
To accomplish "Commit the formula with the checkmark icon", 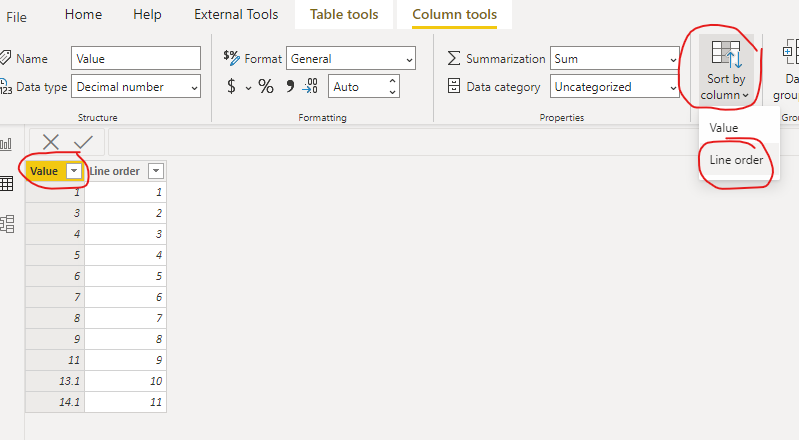I will pos(83,142).
